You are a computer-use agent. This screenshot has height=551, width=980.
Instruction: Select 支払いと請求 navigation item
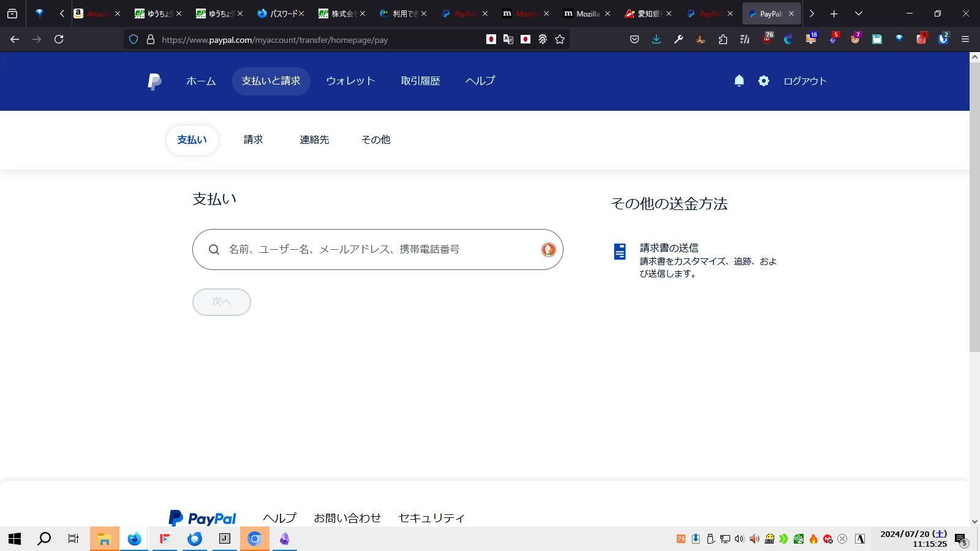(x=271, y=81)
